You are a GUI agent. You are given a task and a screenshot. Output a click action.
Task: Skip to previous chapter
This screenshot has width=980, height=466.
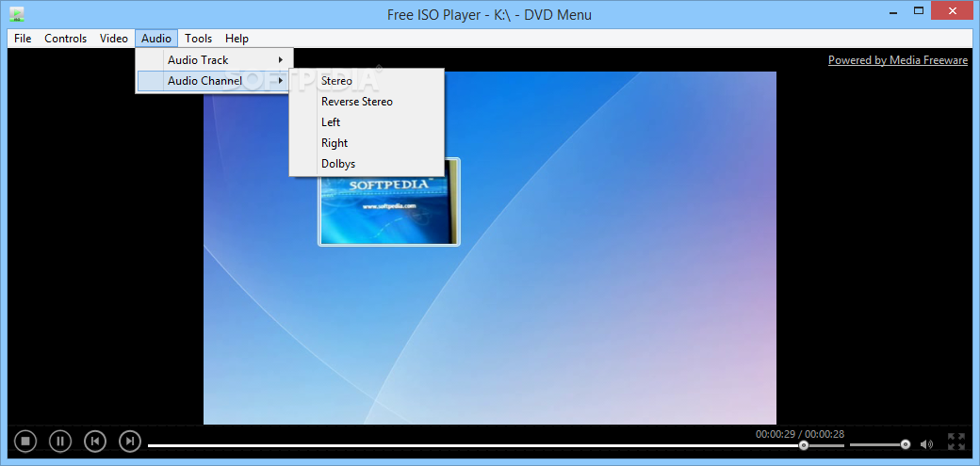tap(95, 442)
